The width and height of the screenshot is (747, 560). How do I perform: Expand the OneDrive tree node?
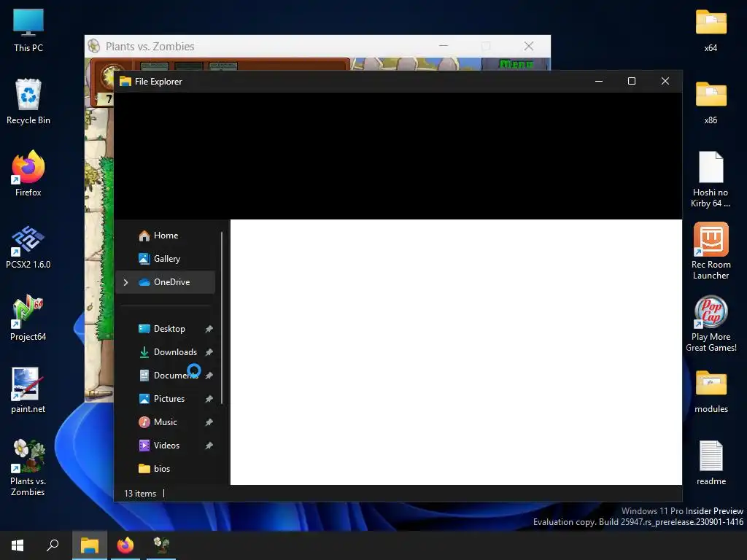[125, 282]
